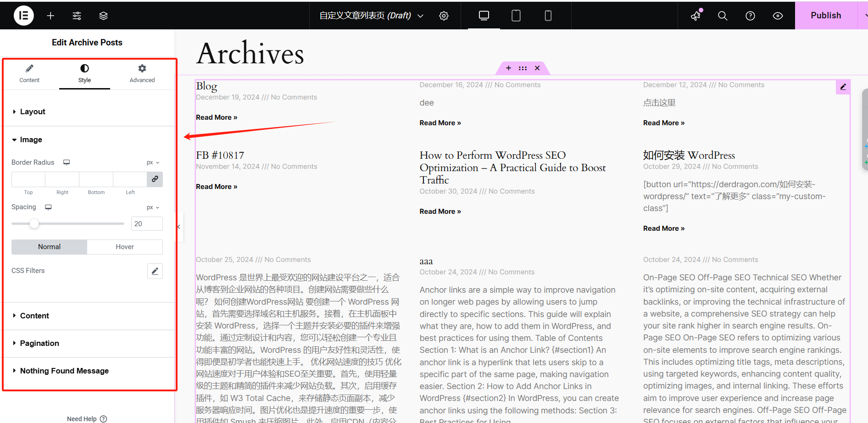The width and height of the screenshot is (868, 423).
Task: Switch to the Content tab
Action: pos(29,73)
